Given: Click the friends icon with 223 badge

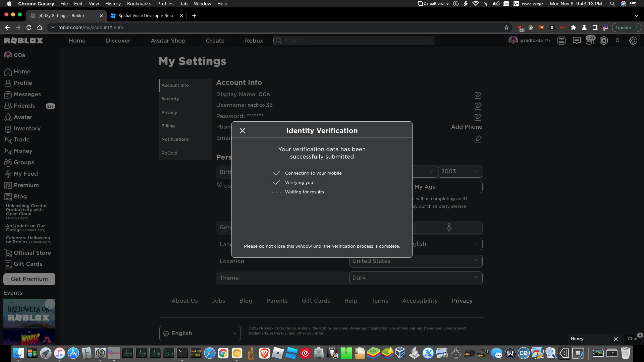Looking at the screenshot, I should (x=590, y=41).
